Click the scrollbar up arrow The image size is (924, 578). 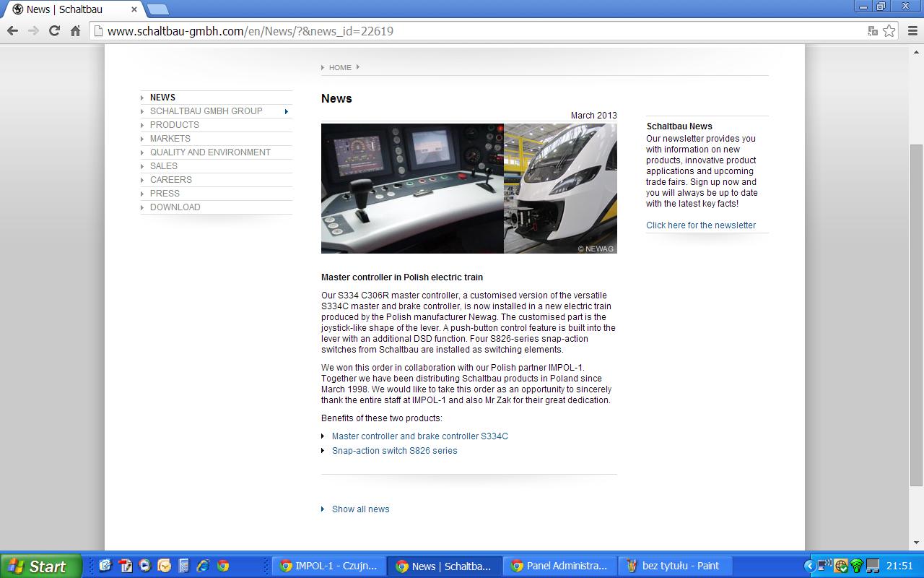[917, 51]
